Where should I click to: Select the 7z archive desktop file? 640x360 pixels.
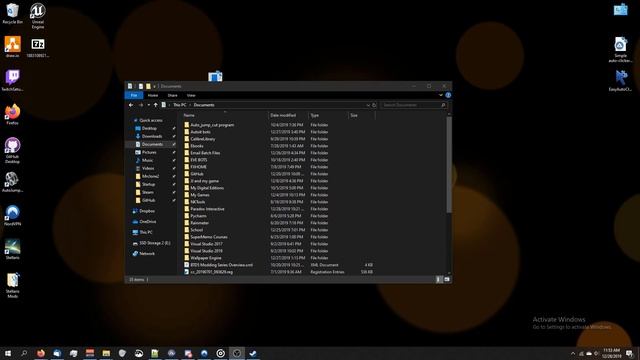38,48
